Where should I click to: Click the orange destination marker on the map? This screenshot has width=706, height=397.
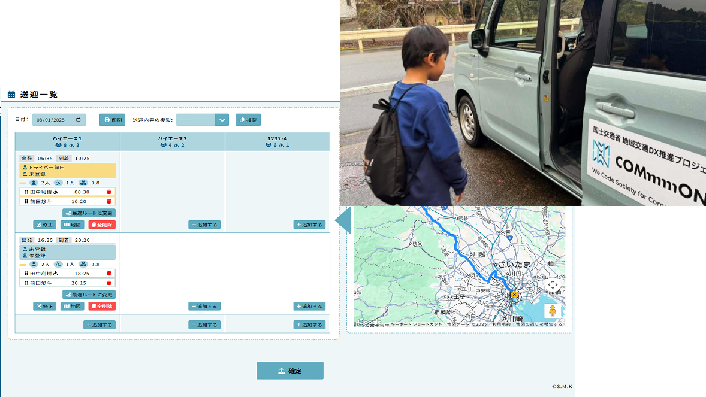514,295
